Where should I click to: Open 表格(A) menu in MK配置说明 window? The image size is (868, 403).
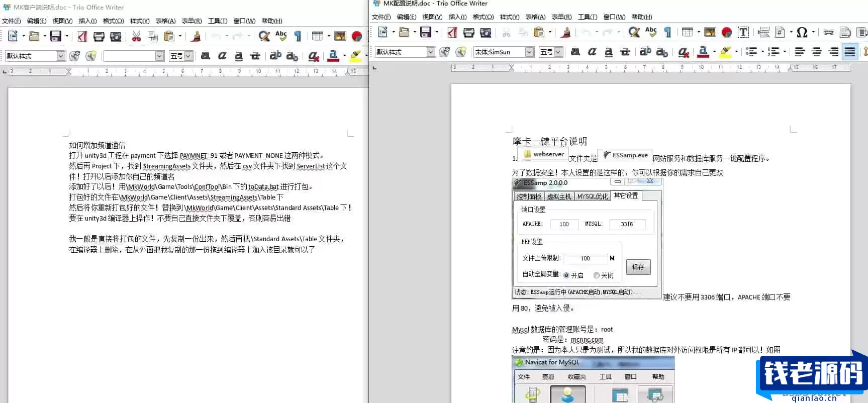coord(535,17)
